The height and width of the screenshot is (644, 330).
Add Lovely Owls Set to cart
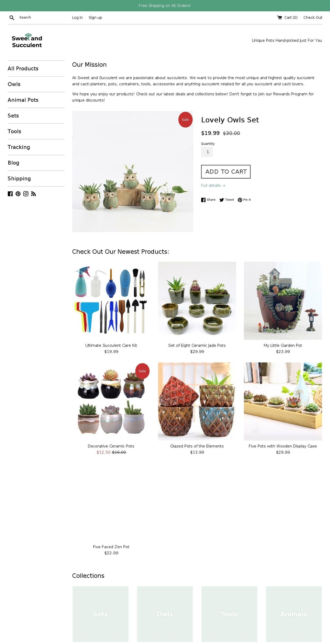(x=226, y=172)
